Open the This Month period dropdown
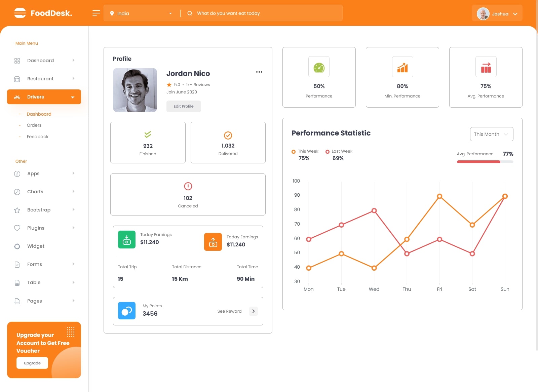The width and height of the screenshot is (538, 392). coord(491,134)
